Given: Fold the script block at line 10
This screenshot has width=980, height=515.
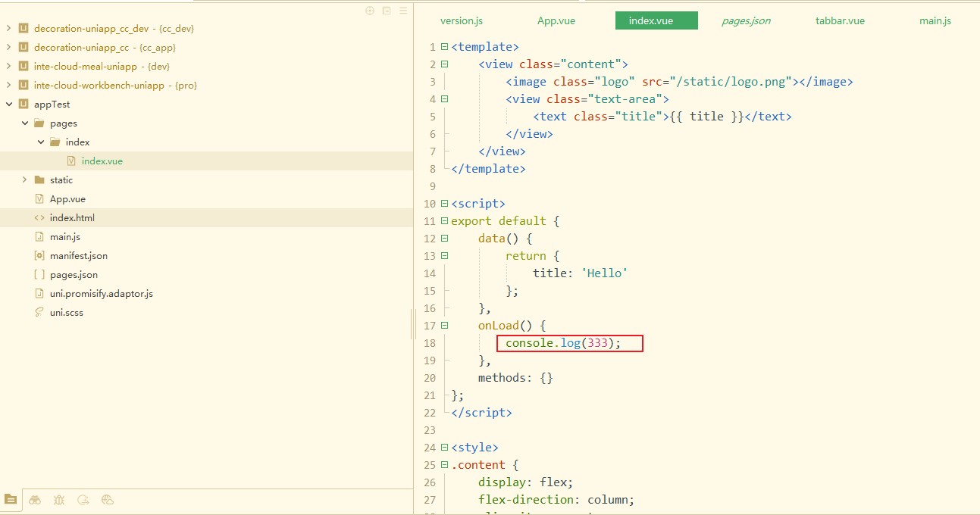Looking at the screenshot, I should (444, 204).
